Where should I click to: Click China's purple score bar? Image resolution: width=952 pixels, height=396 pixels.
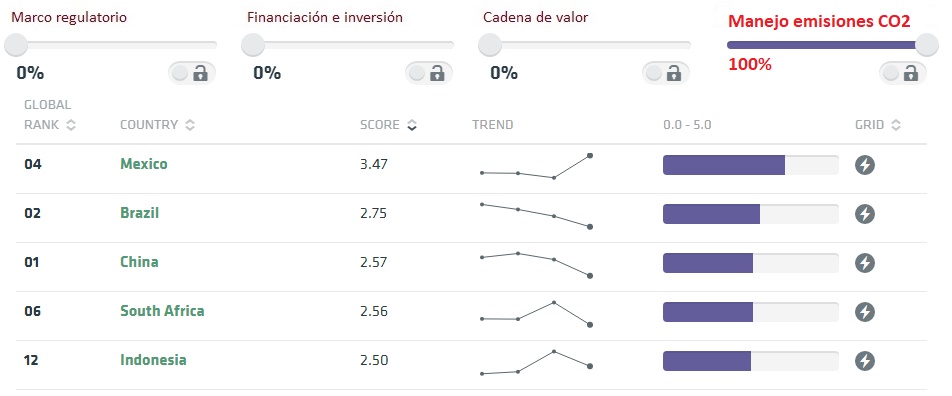pos(708,263)
